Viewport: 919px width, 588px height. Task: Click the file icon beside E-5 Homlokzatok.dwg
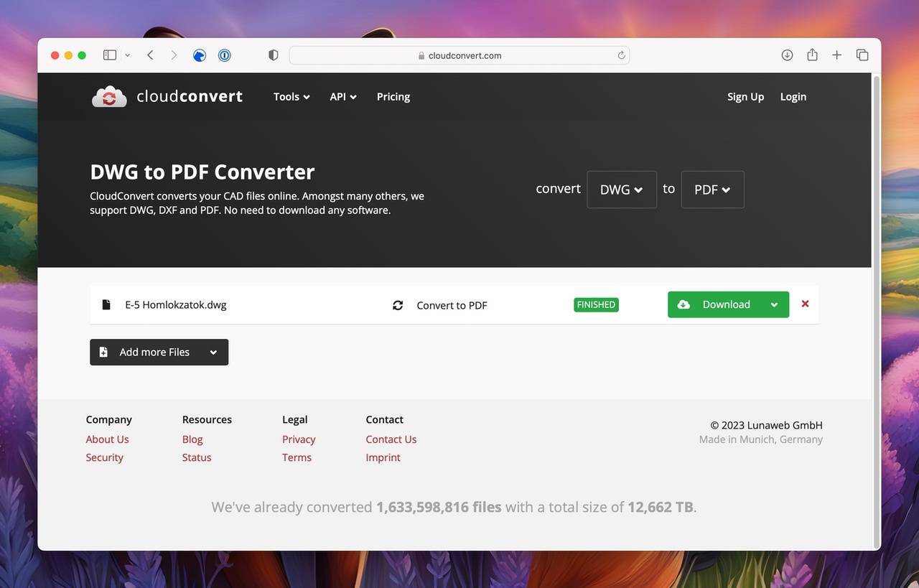pos(106,304)
